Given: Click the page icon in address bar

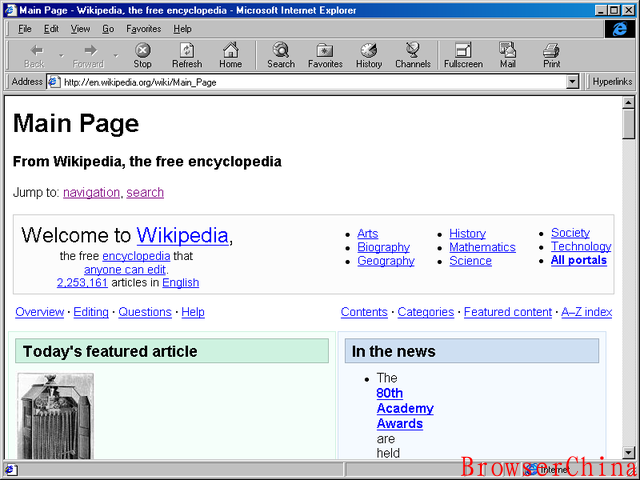Looking at the screenshot, I should 54,82.
